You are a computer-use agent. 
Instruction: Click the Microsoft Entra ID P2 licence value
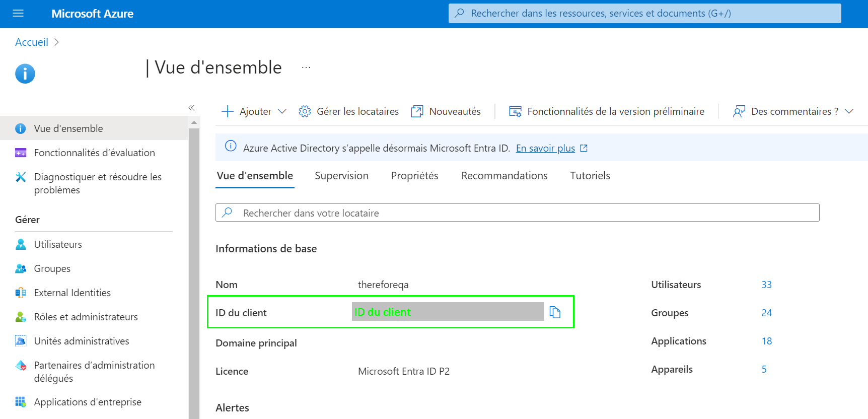click(x=404, y=371)
